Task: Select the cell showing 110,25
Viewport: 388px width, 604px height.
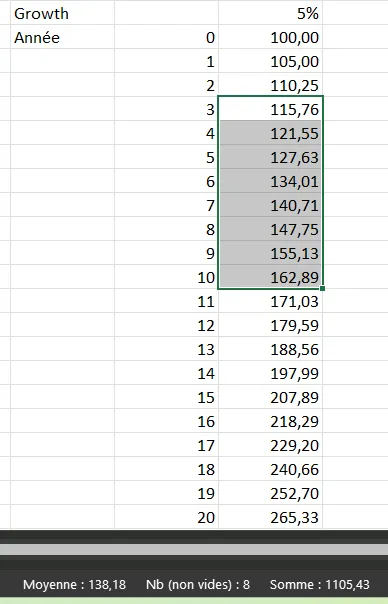Action: point(270,85)
